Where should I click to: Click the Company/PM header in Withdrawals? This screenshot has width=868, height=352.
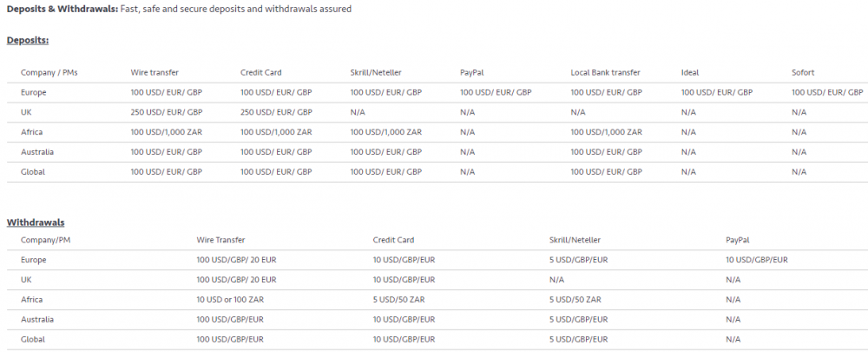click(45, 240)
